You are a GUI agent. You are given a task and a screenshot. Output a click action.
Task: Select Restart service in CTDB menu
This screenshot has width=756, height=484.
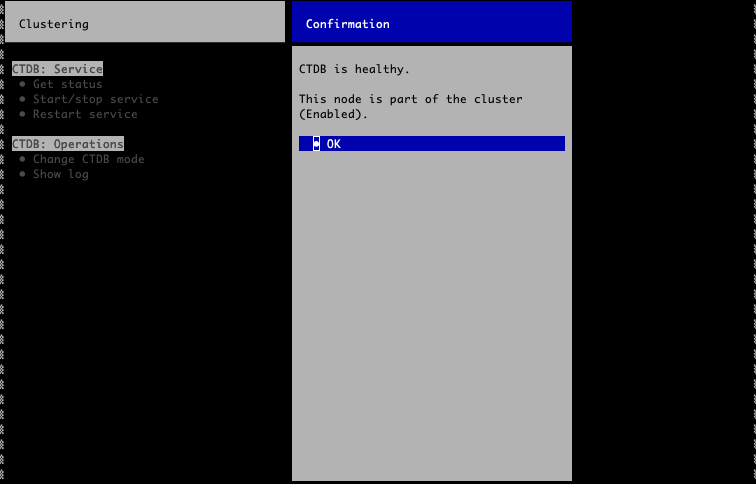[85, 115]
